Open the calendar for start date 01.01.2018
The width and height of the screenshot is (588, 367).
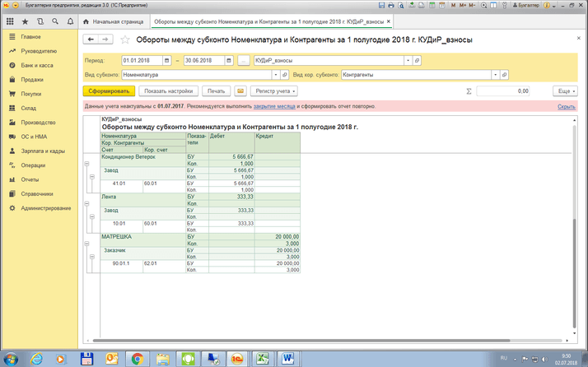click(167, 61)
